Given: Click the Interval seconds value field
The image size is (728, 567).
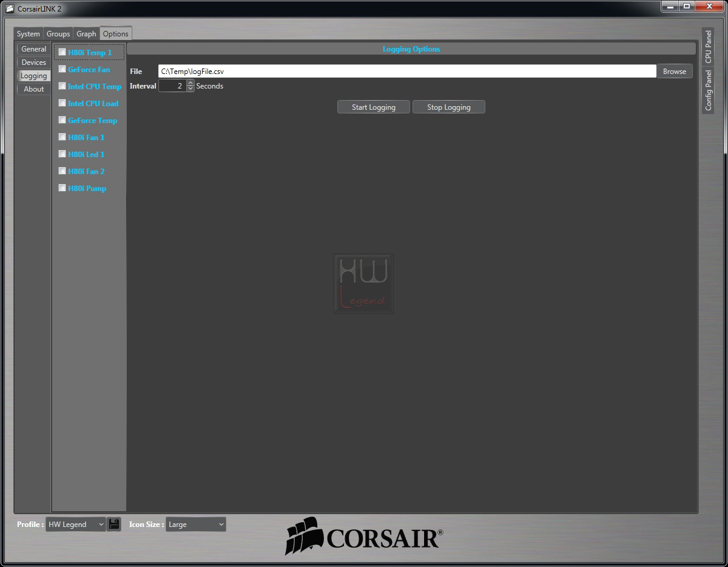Looking at the screenshot, I should click(x=172, y=86).
